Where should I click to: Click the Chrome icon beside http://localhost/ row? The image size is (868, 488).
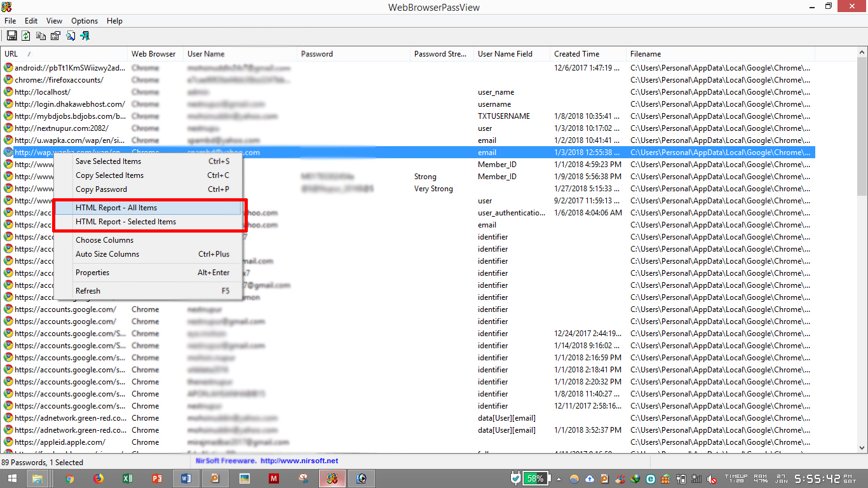pyautogui.click(x=8, y=92)
